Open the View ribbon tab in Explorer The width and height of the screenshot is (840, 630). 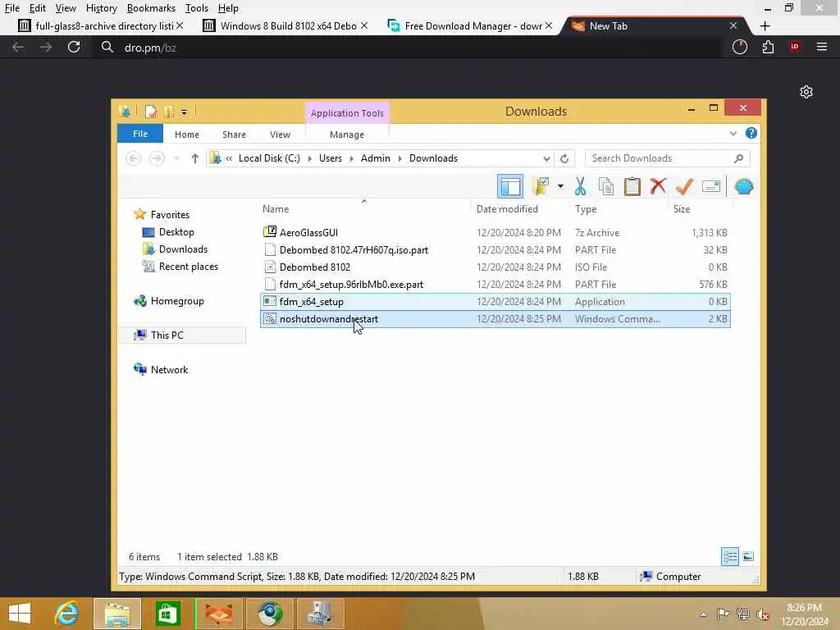[281, 135]
